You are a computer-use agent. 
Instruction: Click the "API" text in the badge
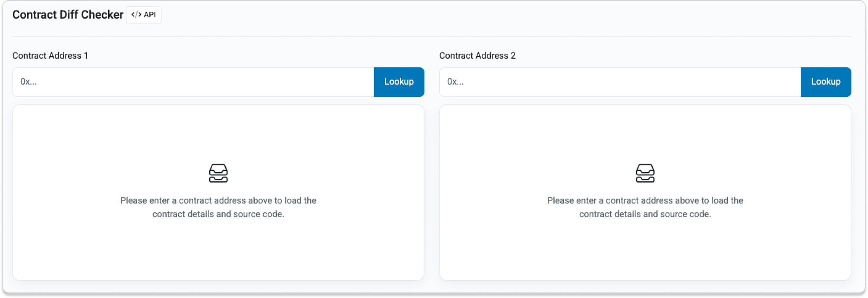click(x=150, y=15)
